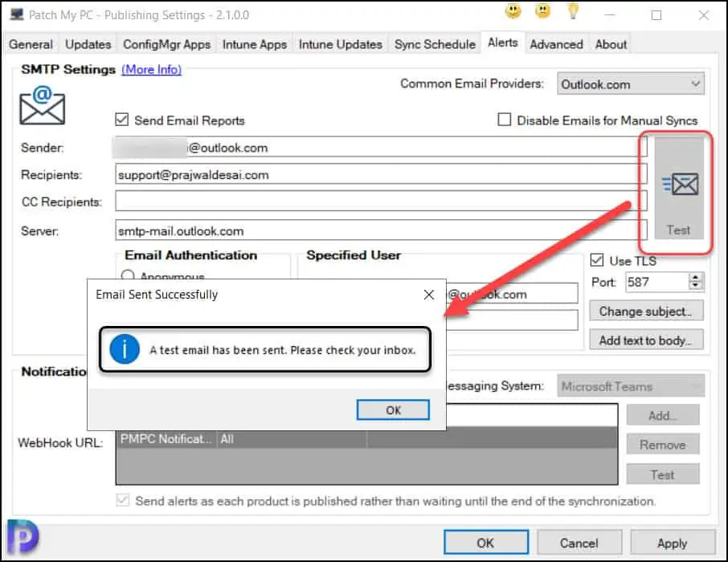Open the About tab
This screenshot has height=562, width=728.
coord(611,44)
